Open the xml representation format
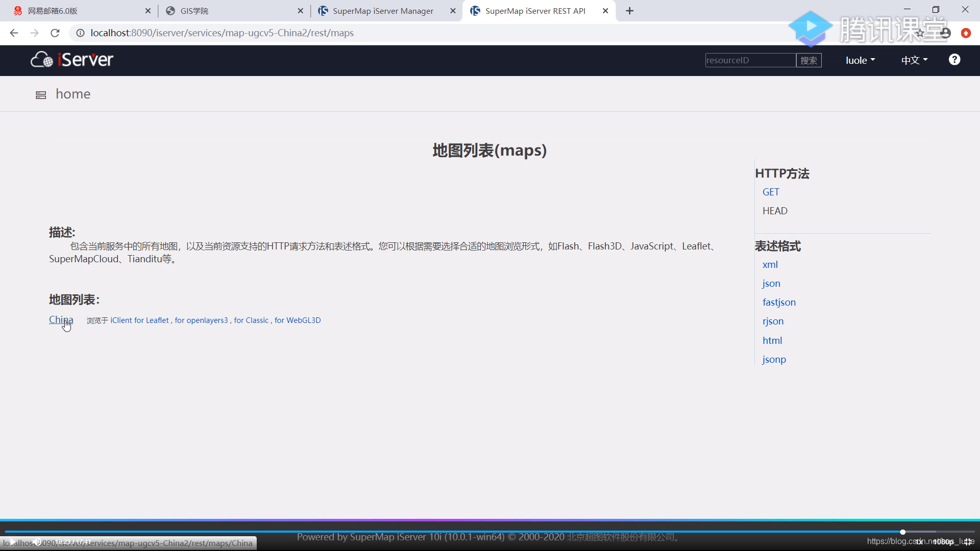 tap(770, 265)
